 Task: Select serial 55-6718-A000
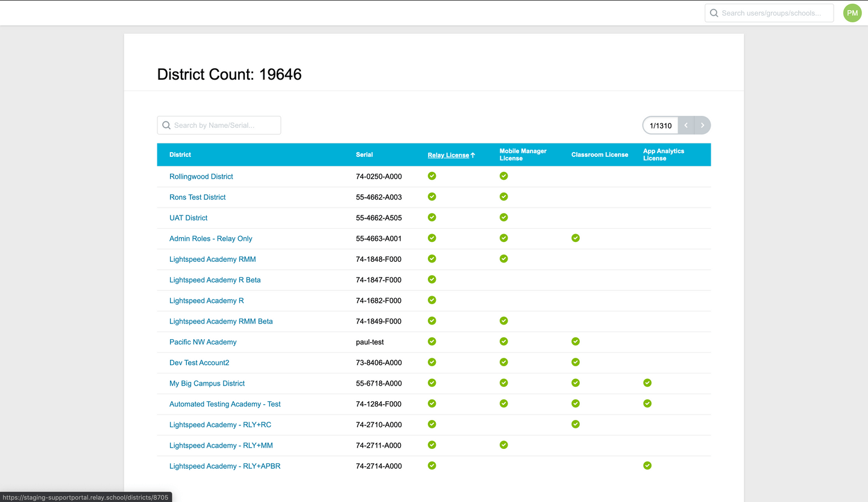coord(379,383)
